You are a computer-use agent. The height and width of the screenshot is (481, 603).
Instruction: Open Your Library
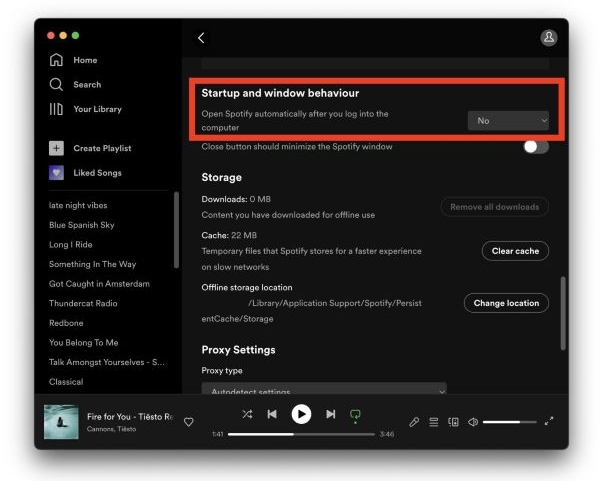pyautogui.click(x=56, y=109)
